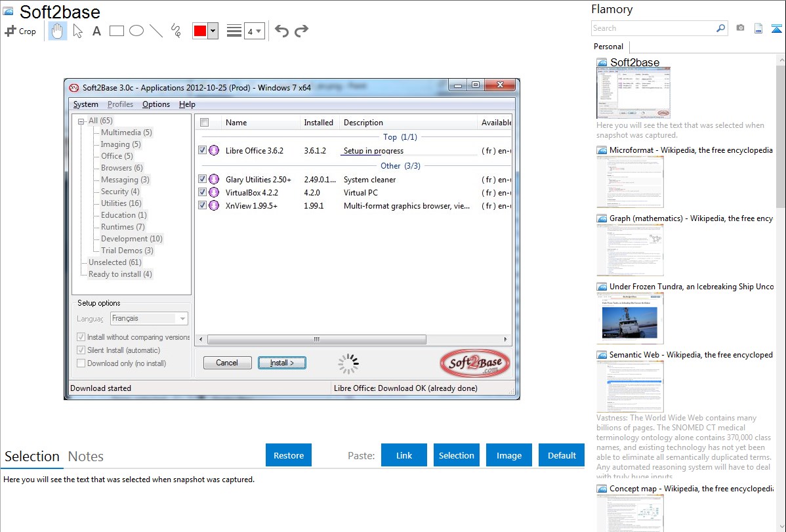Image resolution: width=786 pixels, height=532 pixels.
Task: Open the color picker dropdown arrow
Action: coord(213,31)
